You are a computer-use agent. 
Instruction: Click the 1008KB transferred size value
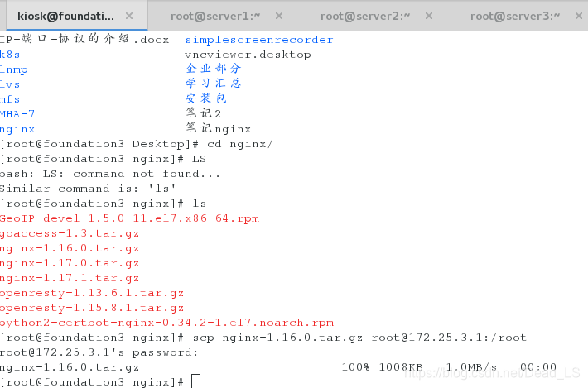401,367
